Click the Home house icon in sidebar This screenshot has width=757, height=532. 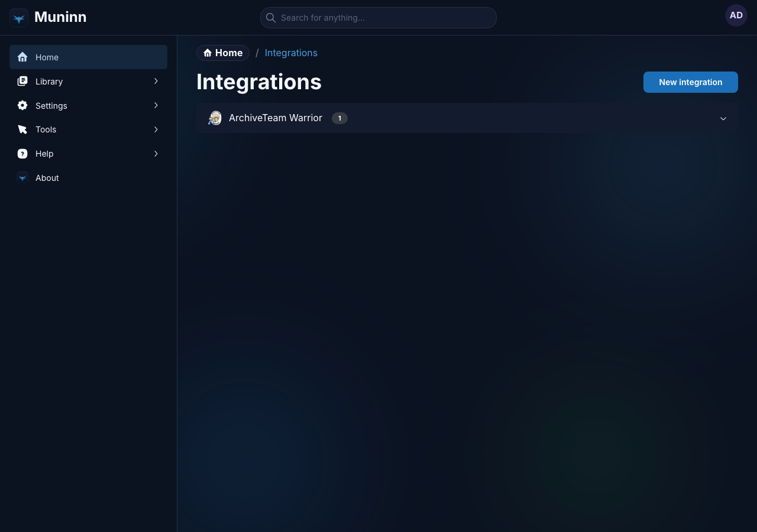(22, 57)
